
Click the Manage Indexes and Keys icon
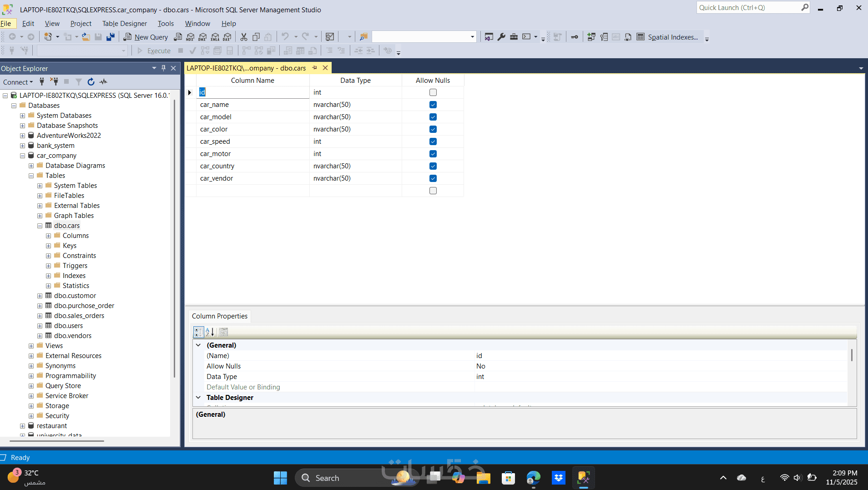point(604,37)
